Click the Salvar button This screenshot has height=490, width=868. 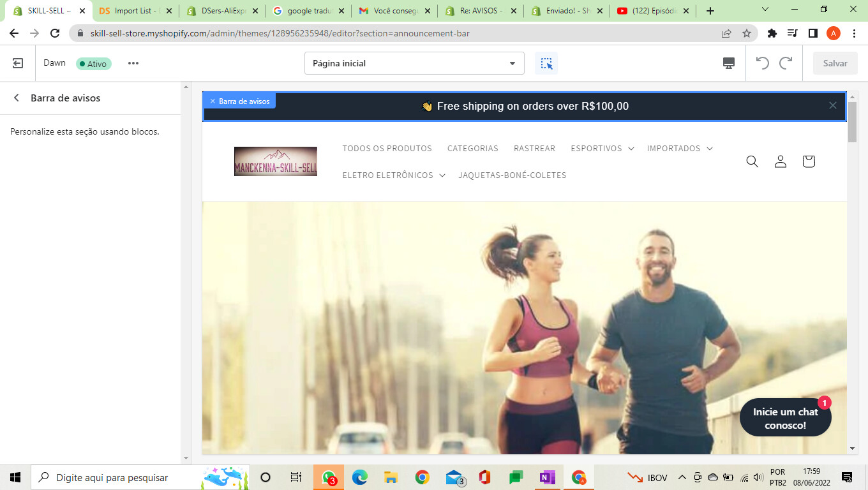tap(835, 63)
